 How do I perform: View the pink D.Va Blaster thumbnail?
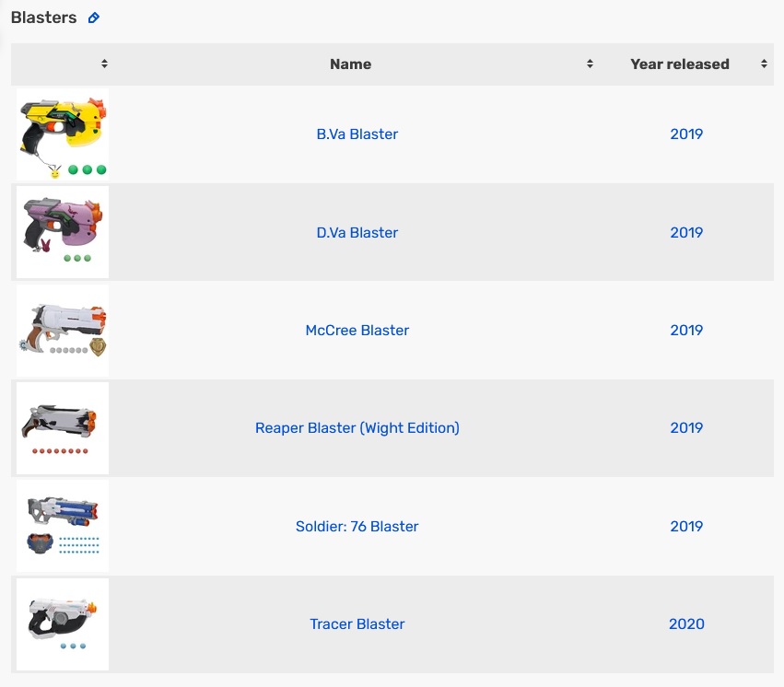click(x=63, y=232)
